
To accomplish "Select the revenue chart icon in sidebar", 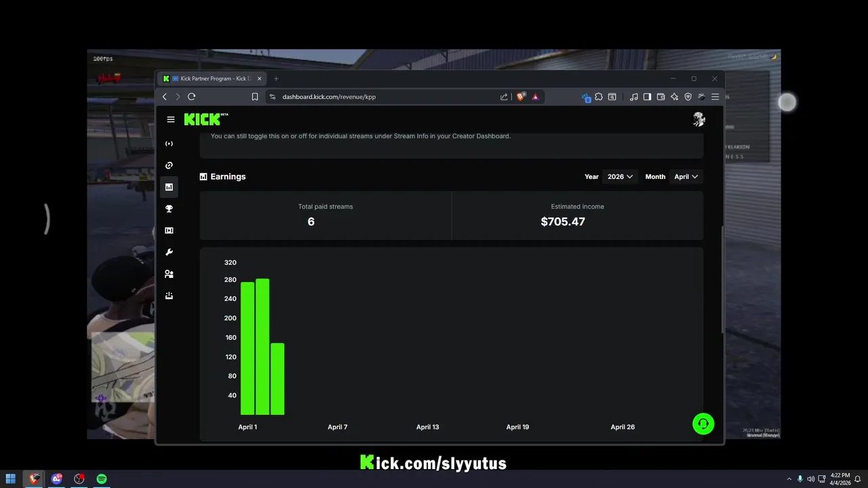I will [169, 187].
